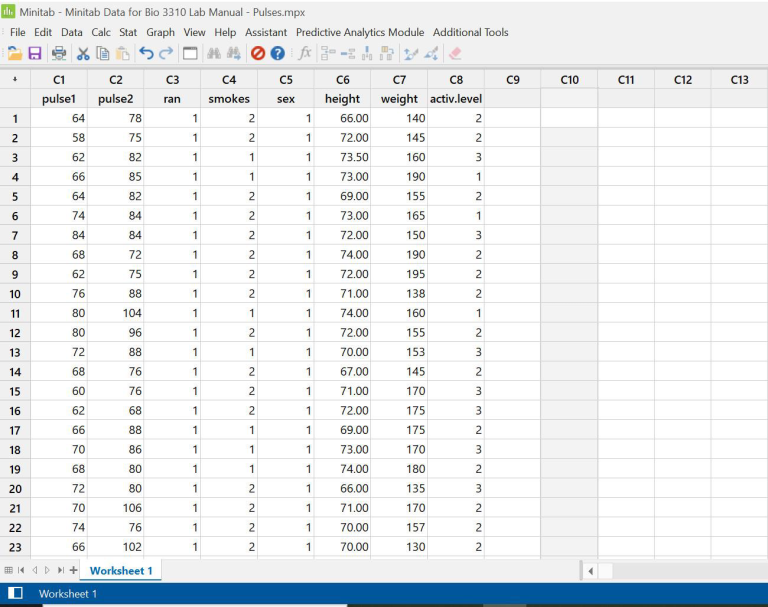Click the brush-with-down-arrow toolbar icon
This screenshot has height=607, width=768.
coord(431,53)
